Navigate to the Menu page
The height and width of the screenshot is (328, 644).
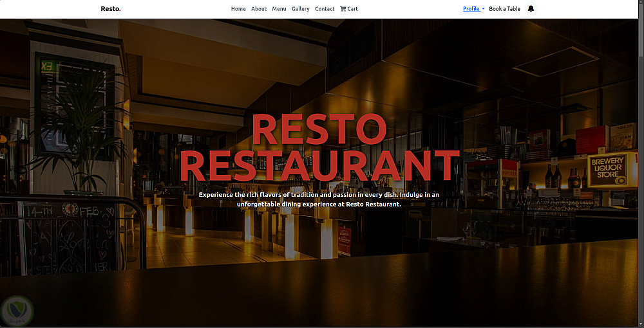click(x=279, y=8)
